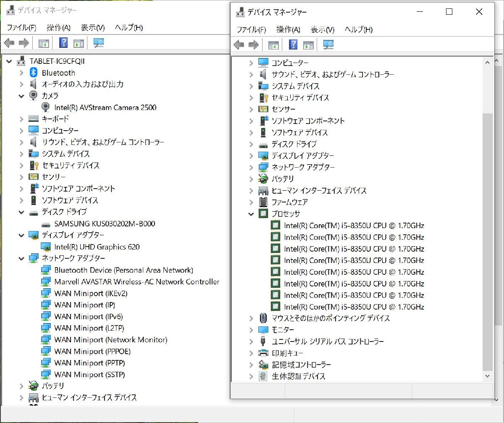The image size is (504, 423).
Task: Click キーボード icon in left window
Action: pos(34,119)
